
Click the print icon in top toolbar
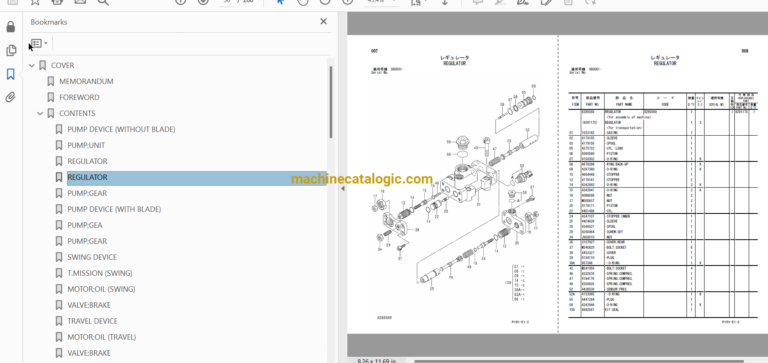click(57, 2)
